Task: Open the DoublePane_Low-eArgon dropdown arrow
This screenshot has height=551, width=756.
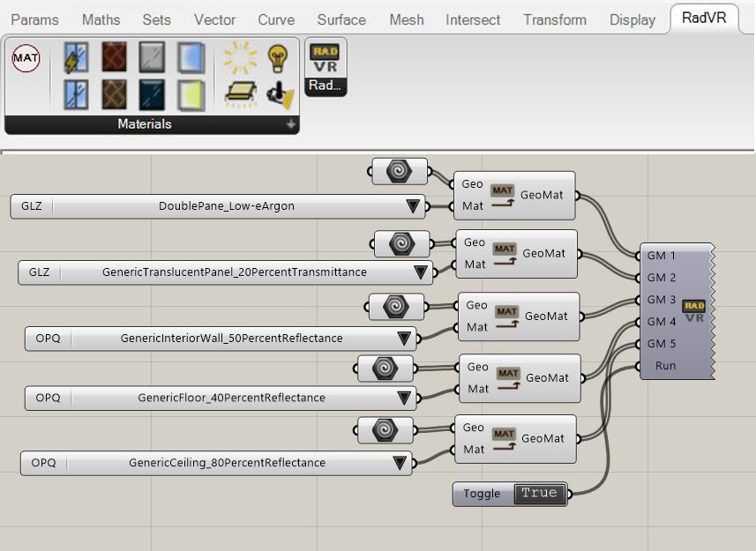Action: tap(412, 207)
